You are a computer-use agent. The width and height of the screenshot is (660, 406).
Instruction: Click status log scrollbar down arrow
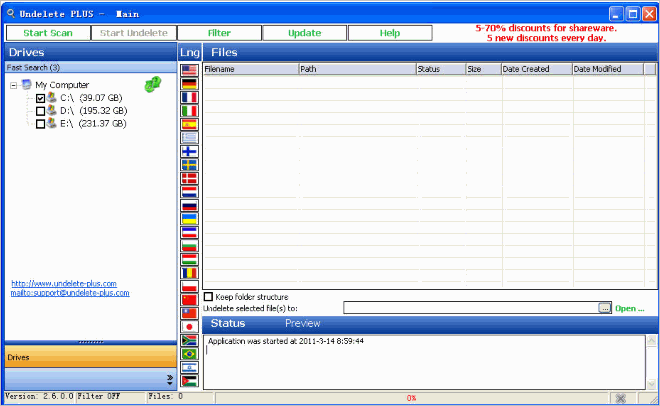[x=652, y=384]
